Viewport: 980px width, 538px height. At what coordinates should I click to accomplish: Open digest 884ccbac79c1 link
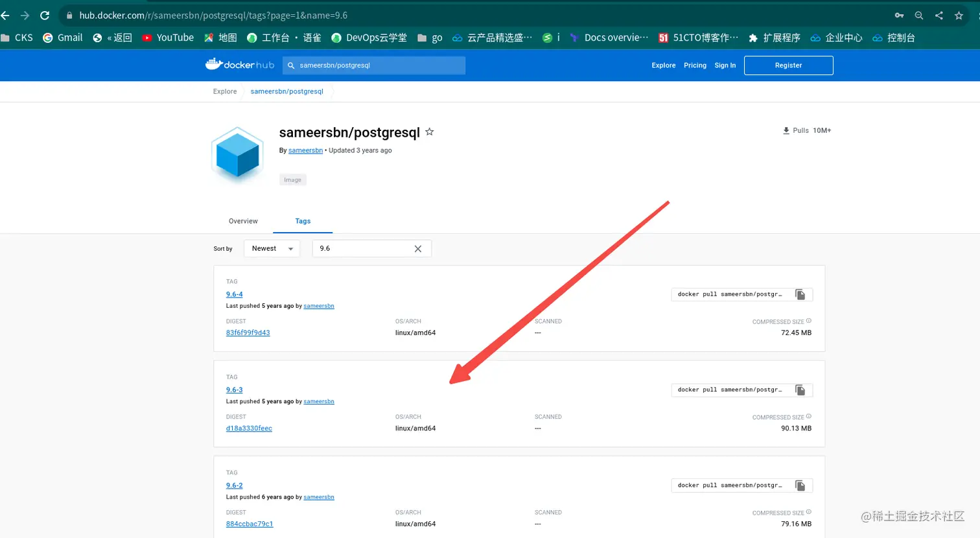(250, 524)
